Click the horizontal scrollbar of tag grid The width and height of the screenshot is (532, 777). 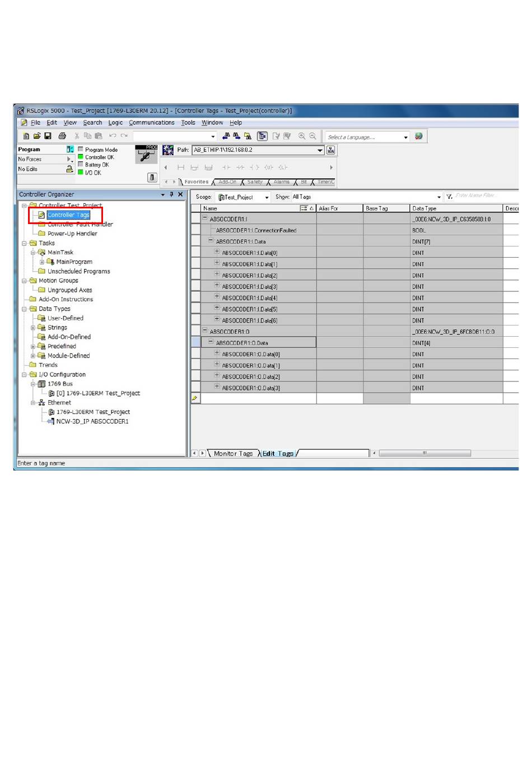pos(425,453)
